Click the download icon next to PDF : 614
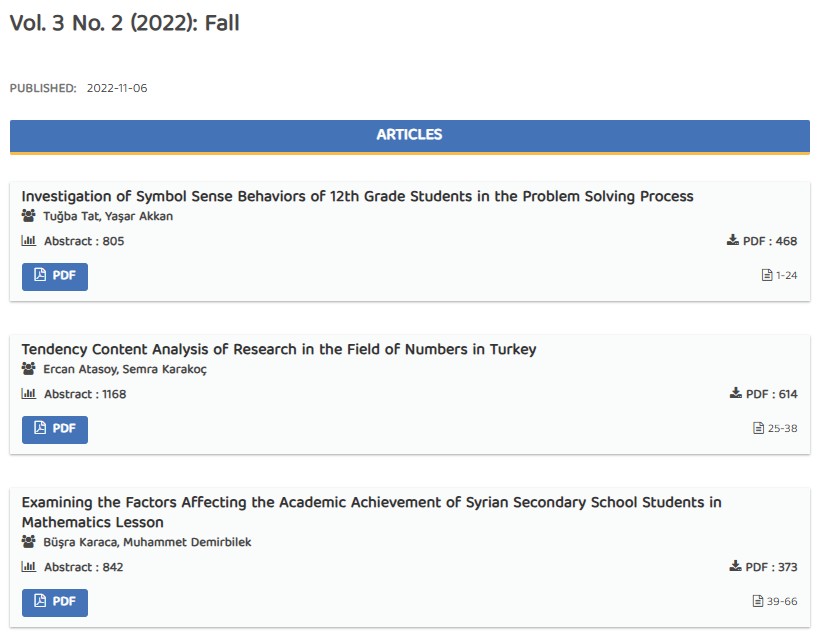Image resolution: width=821 pixels, height=636 pixels. click(736, 394)
